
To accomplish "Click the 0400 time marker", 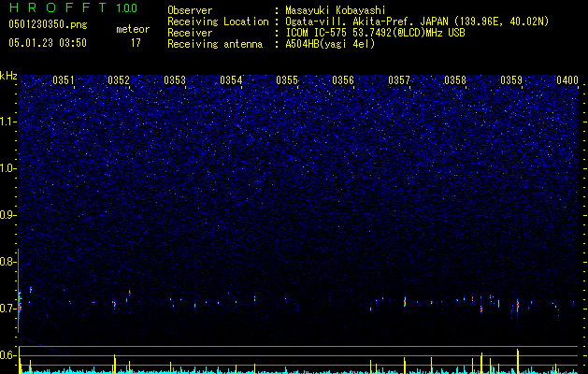I will (567, 80).
